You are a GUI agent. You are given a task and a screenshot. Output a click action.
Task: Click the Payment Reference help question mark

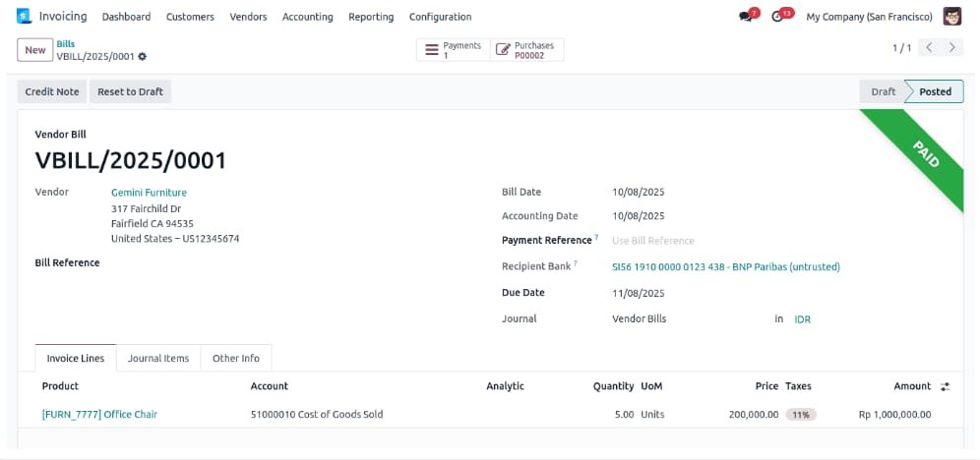(596, 238)
